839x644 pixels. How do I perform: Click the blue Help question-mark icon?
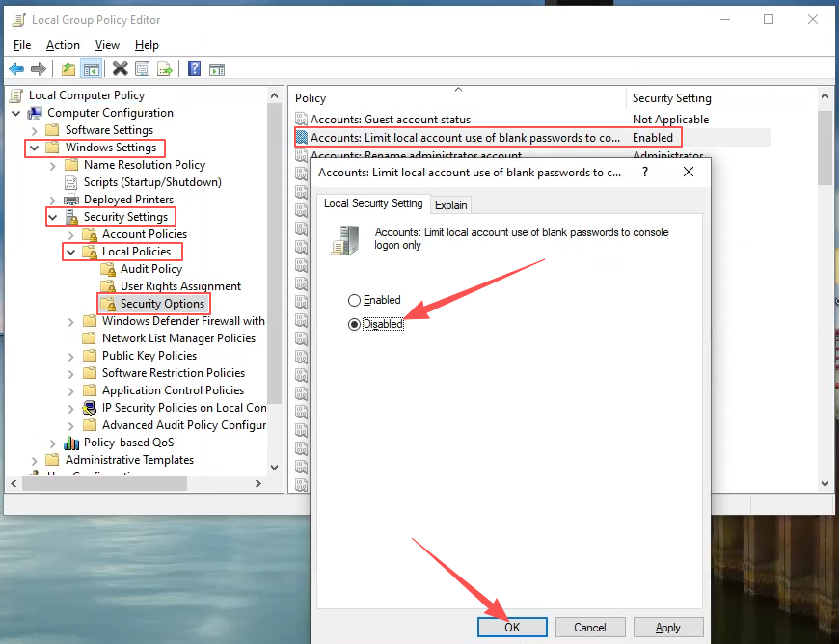click(194, 68)
